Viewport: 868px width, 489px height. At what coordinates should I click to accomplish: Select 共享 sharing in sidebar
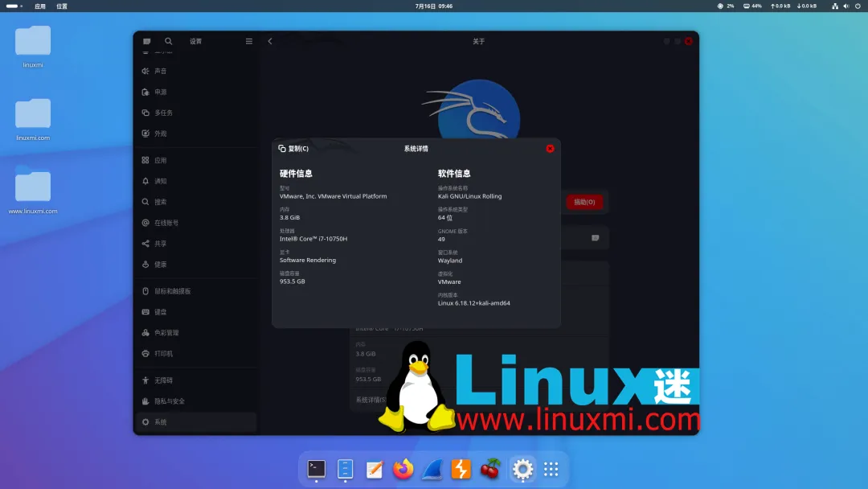point(196,244)
